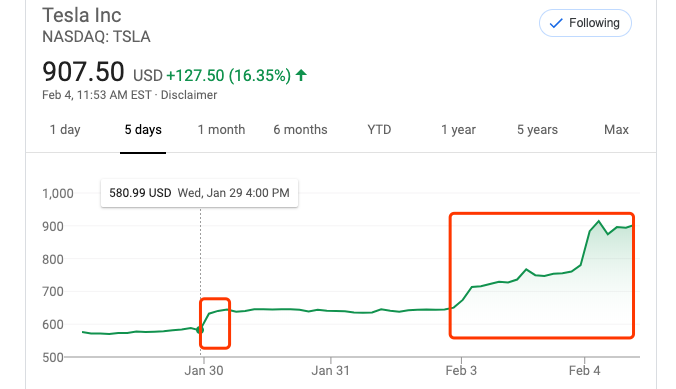
Task: Click the green up arrow icon
Action: click(301, 75)
